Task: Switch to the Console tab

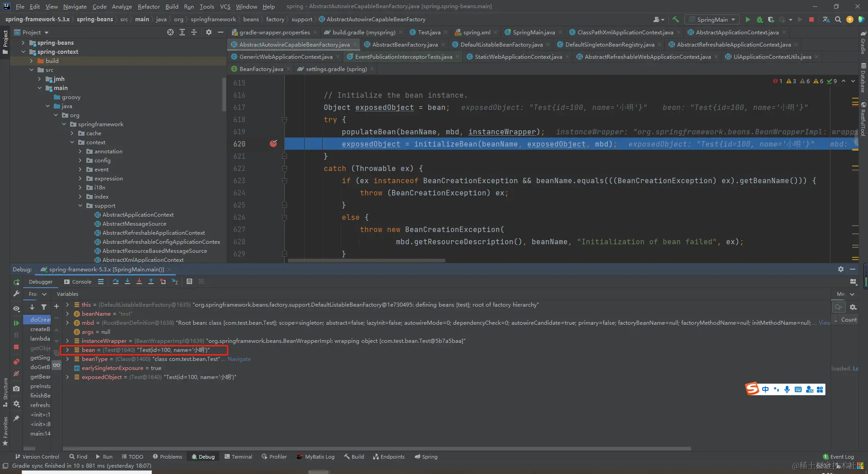Action: (x=78, y=282)
